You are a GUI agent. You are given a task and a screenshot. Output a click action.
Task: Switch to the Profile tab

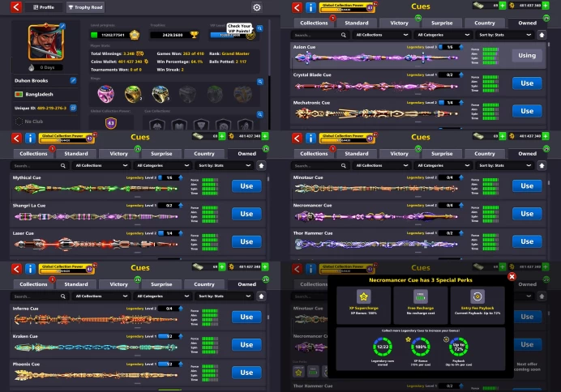pyautogui.click(x=43, y=7)
